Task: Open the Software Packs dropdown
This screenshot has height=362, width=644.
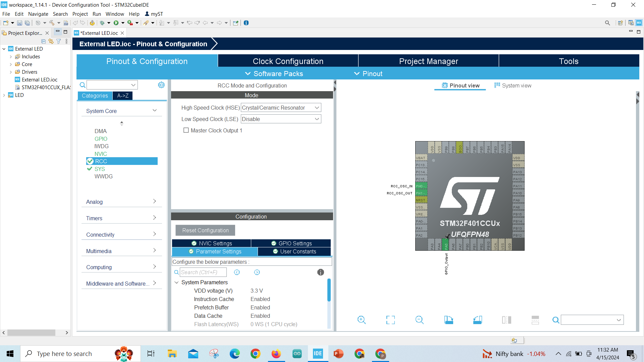Action: [274, 74]
